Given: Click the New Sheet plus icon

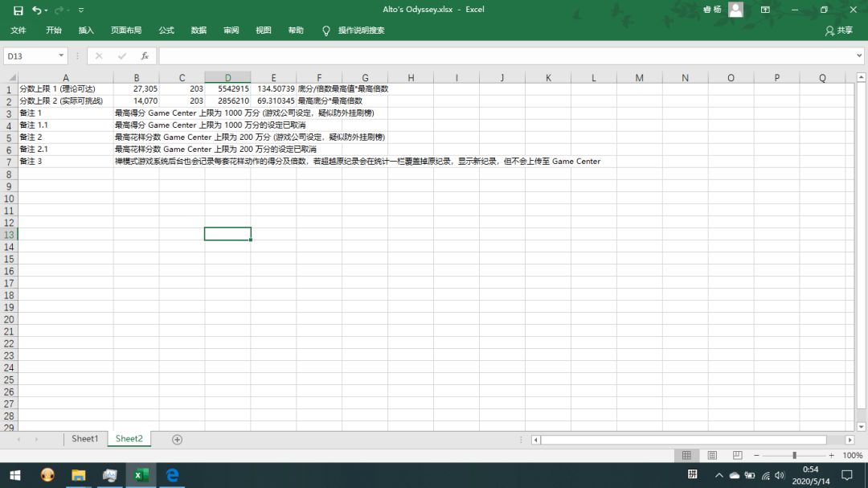Looking at the screenshot, I should 177,440.
